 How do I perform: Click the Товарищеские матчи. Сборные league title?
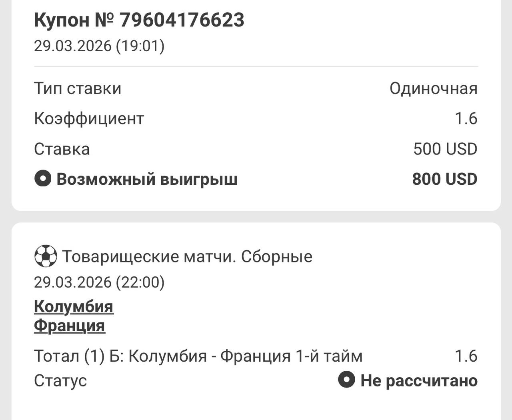(187, 256)
